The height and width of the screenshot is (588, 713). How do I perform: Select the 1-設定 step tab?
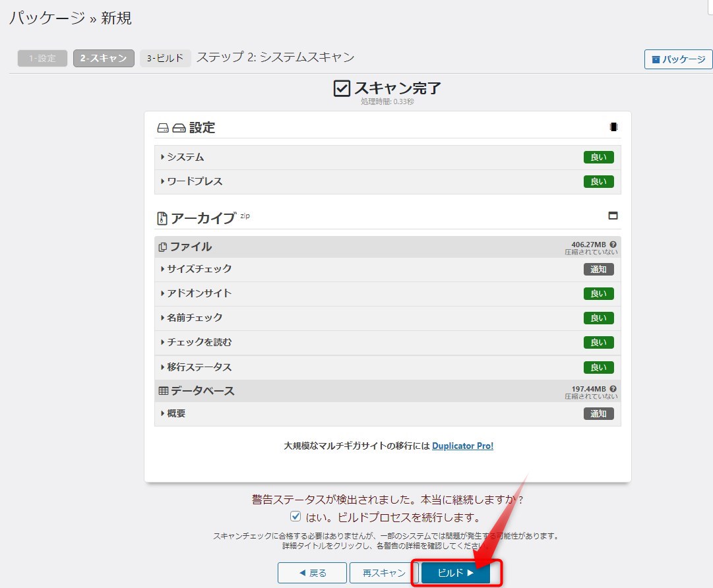pyautogui.click(x=42, y=58)
